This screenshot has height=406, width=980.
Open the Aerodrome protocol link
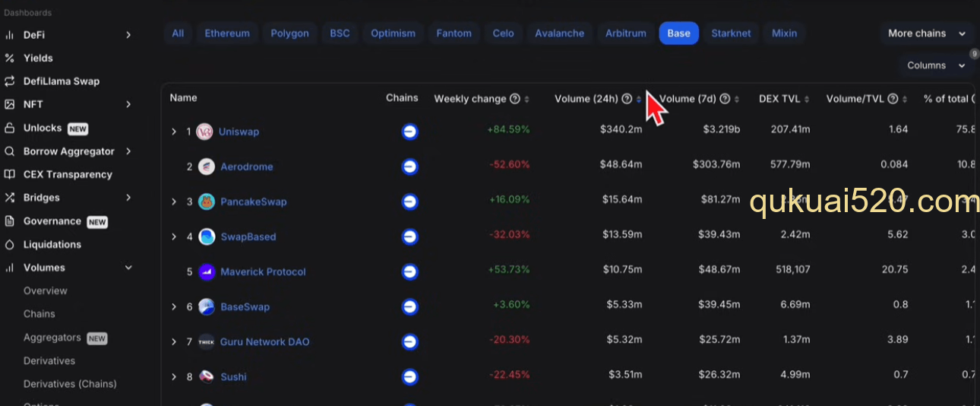pos(247,167)
